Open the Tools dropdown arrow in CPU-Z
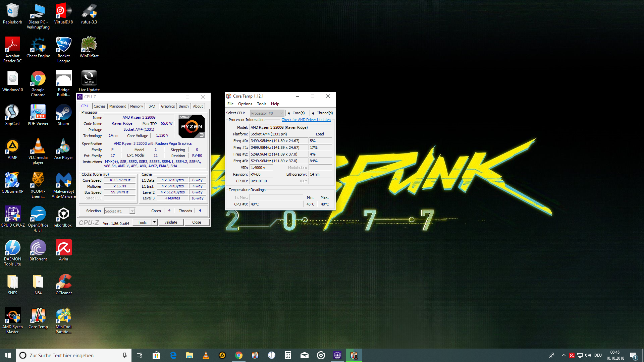 (154, 222)
